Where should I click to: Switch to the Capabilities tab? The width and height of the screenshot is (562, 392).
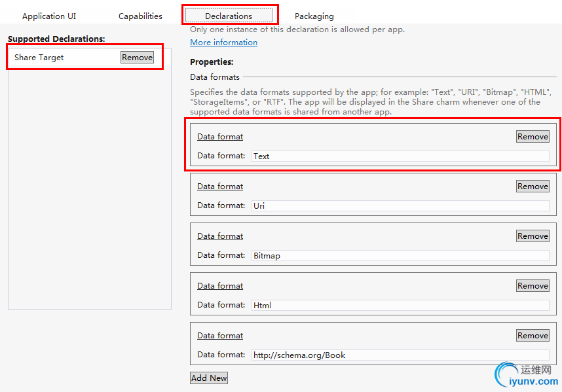click(140, 16)
